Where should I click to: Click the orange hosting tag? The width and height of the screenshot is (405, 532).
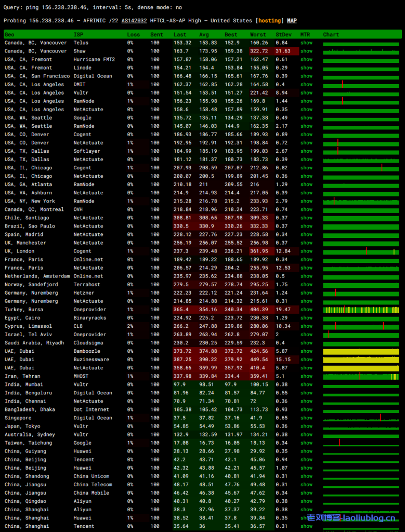[x=269, y=21]
